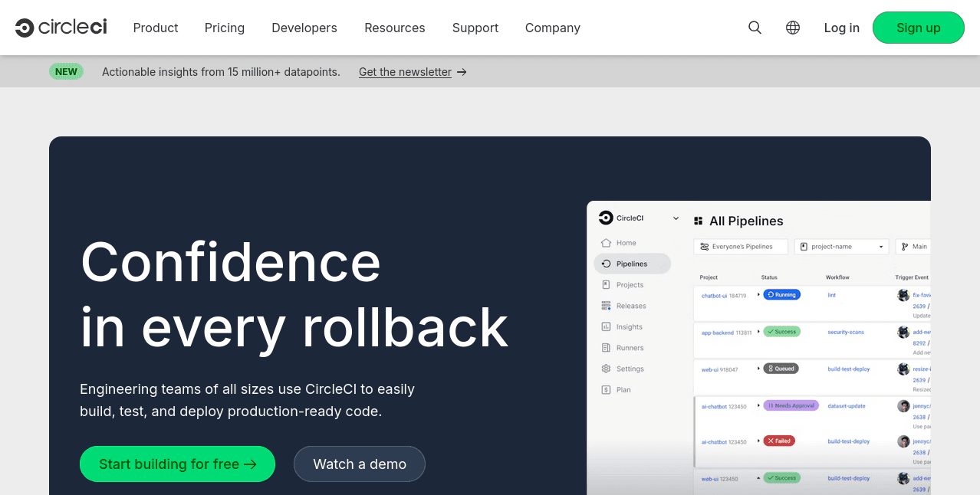980x495 pixels.
Task: Click the app-backend project link
Action: point(718,333)
